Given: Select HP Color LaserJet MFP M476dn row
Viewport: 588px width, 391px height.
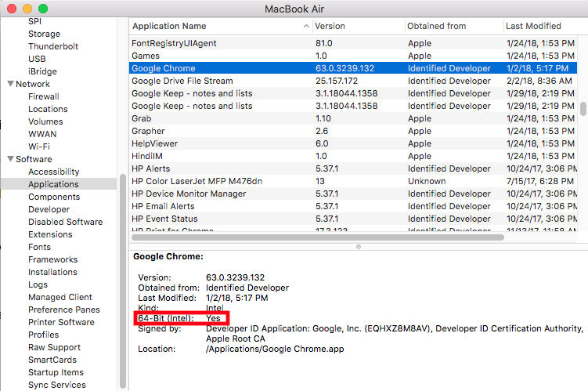Looking at the screenshot, I should coord(353,181).
